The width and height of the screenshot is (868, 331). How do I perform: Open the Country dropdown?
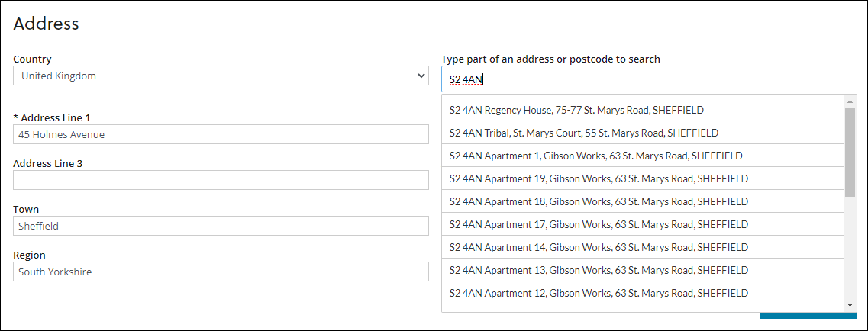(x=221, y=76)
